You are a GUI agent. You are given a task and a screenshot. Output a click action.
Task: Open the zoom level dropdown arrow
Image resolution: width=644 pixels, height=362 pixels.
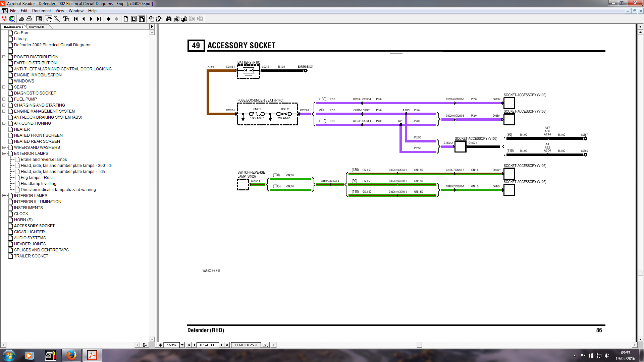pyautogui.click(x=182, y=345)
